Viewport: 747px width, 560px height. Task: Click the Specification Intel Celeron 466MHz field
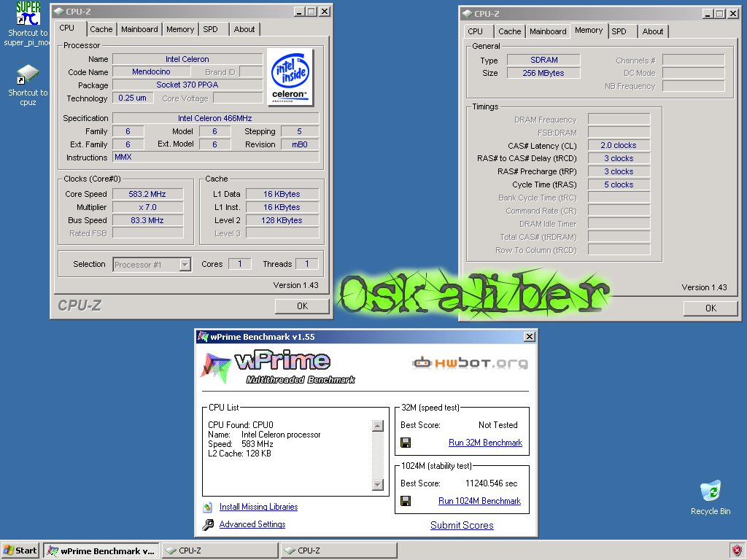point(215,118)
